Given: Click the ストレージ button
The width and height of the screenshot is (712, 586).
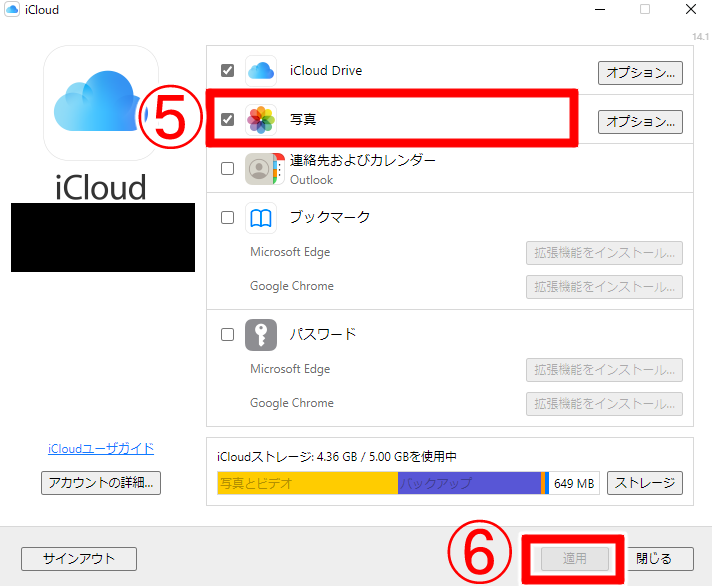Looking at the screenshot, I should tap(645, 483).
